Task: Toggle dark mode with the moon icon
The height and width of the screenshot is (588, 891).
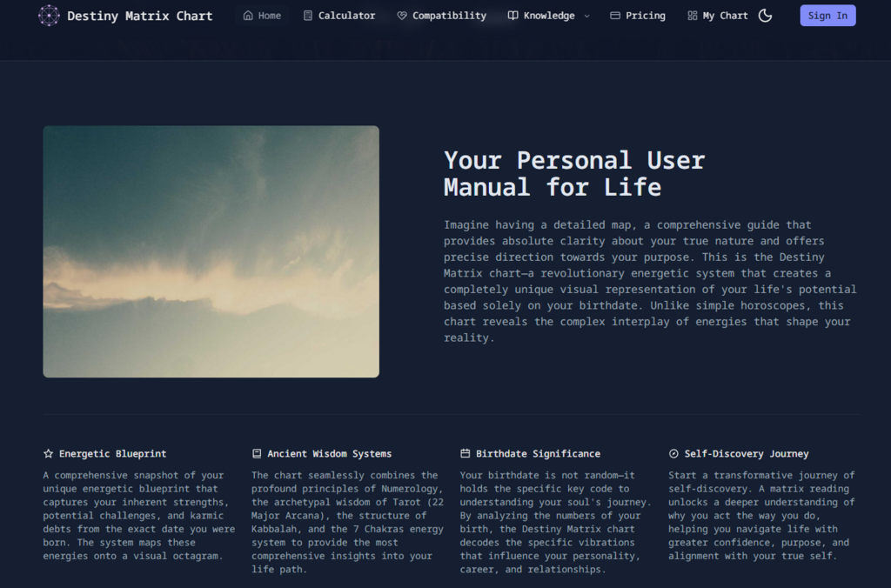Action: (x=766, y=16)
